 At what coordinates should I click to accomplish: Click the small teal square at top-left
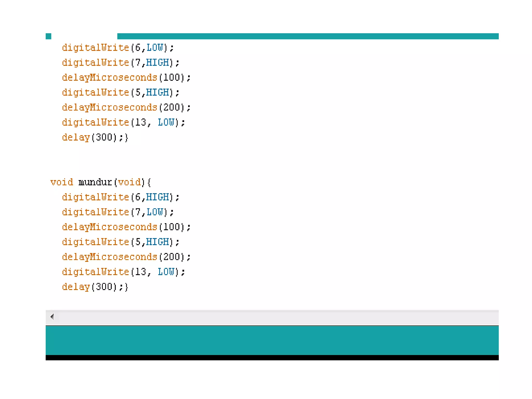(x=48, y=36)
